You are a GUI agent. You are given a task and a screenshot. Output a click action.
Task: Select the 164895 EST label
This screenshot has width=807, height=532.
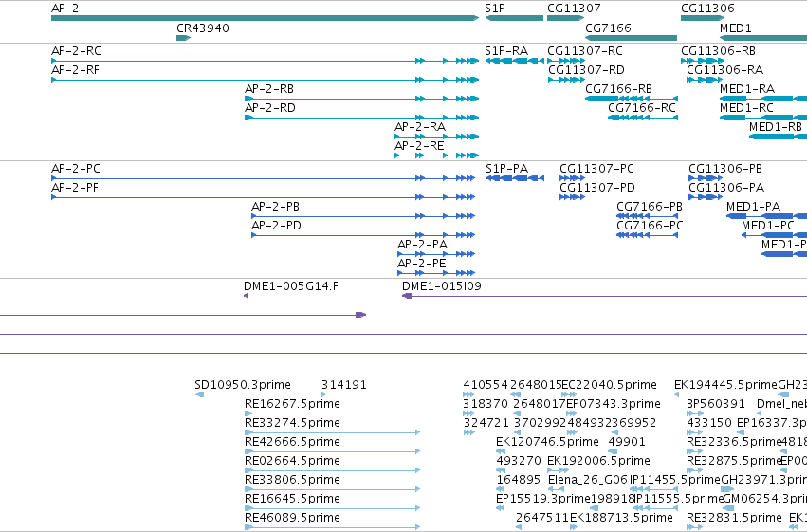[x=519, y=480]
